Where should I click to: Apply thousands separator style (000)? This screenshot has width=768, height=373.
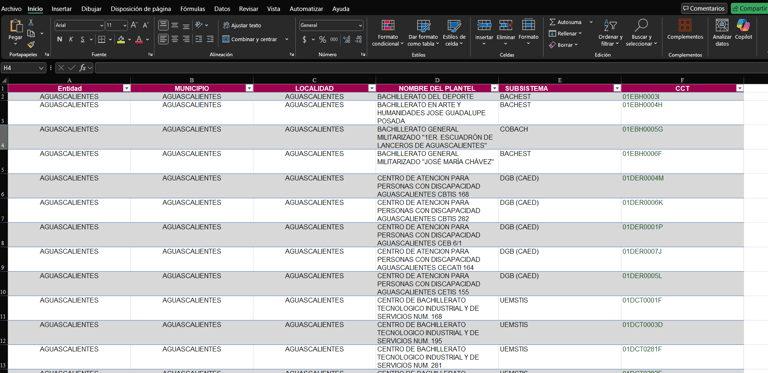click(x=334, y=39)
